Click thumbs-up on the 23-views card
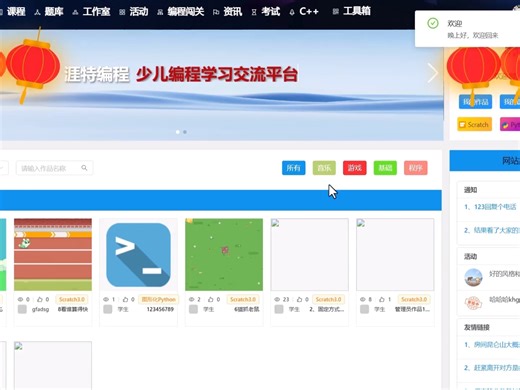 [x=299, y=299]
